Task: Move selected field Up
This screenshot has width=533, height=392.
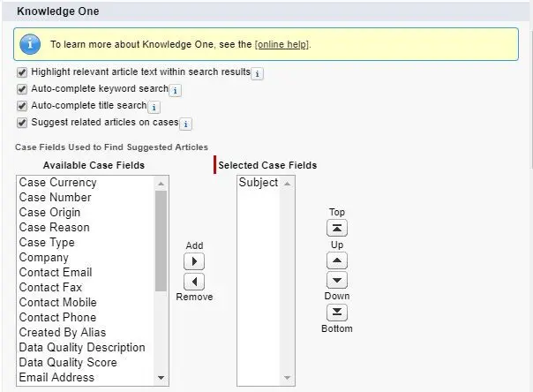Action: click(x=337, y=260)
